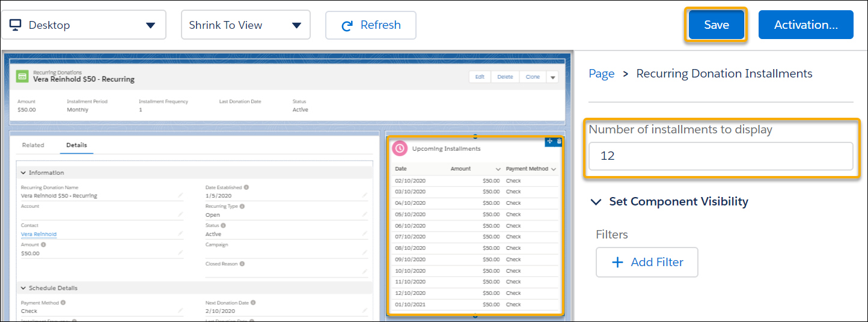The width and height of the screenshot is (868, 322).
Task: Click the Number of installments to display field
Action: click(721, 156)
